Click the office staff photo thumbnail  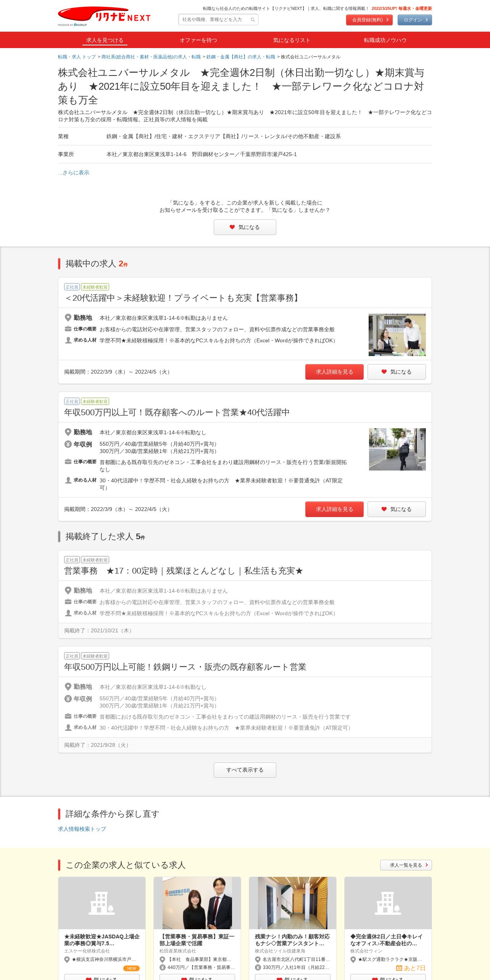coord(397,335)
